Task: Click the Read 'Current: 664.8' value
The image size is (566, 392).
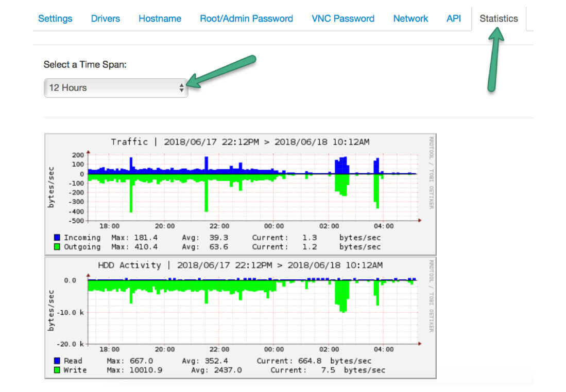Action: click(x=289, y=361)
